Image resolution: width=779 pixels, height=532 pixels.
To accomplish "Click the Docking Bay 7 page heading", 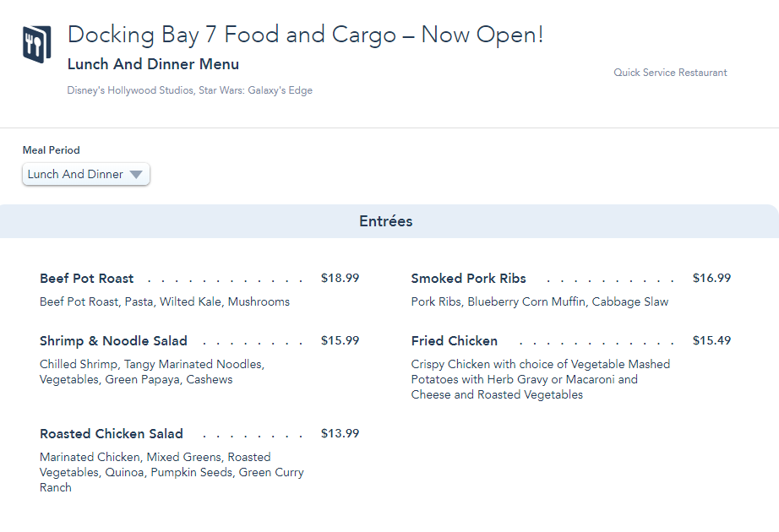I will click(x=305, y=35).
